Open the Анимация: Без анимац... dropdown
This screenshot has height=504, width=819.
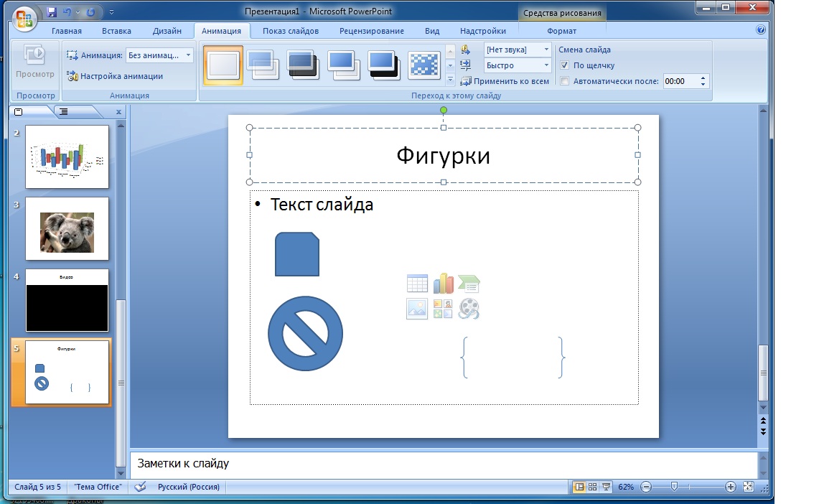click(x=188, y=54)
